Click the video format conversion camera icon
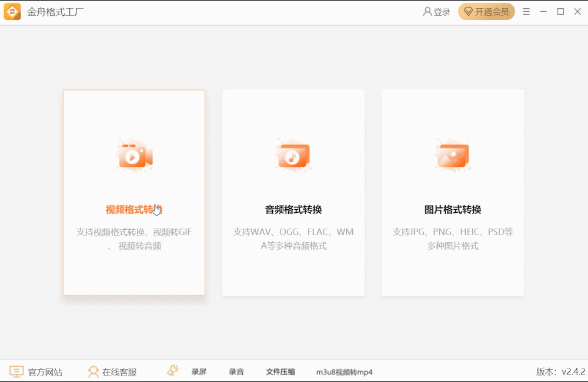Viewport: 588px width, 382px height. (134, 154)
